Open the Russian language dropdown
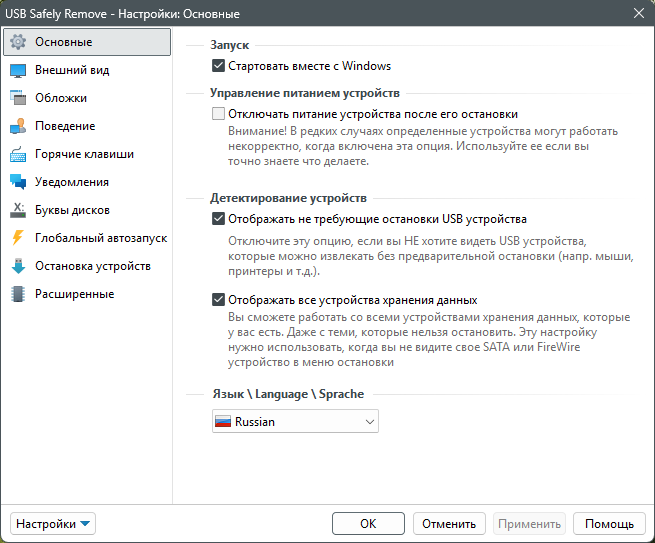Screen dimensions: 655x543 click(295, 422)
